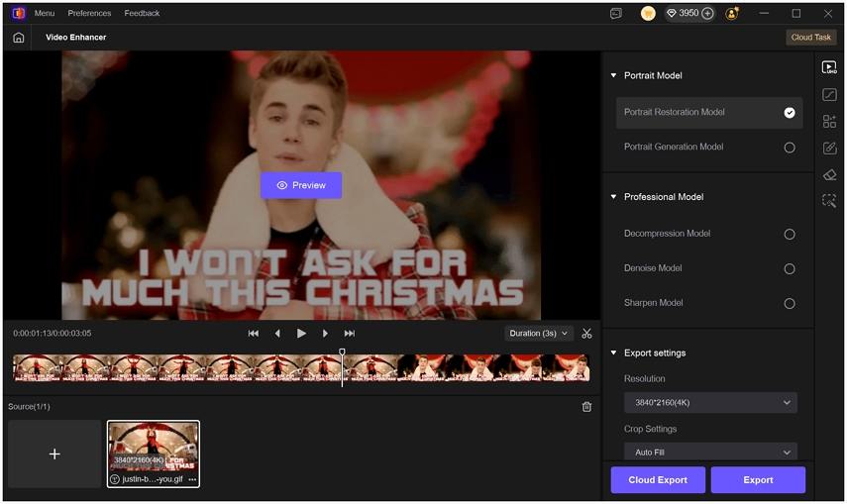Viewport: 847px width, 504px height.
Task: Click the Preview button
Action: (301, 185)
